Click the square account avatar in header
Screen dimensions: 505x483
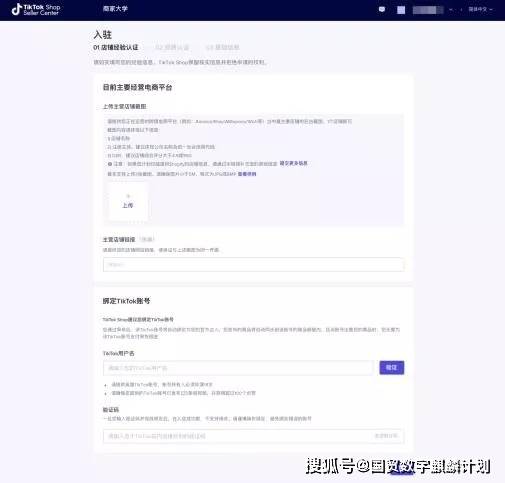401,10
